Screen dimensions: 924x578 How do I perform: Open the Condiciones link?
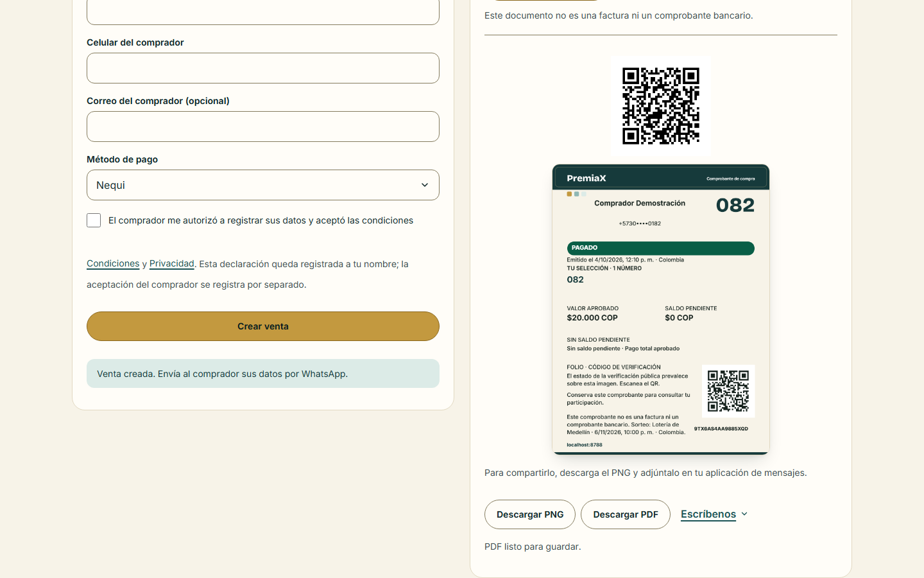[113, 263]
